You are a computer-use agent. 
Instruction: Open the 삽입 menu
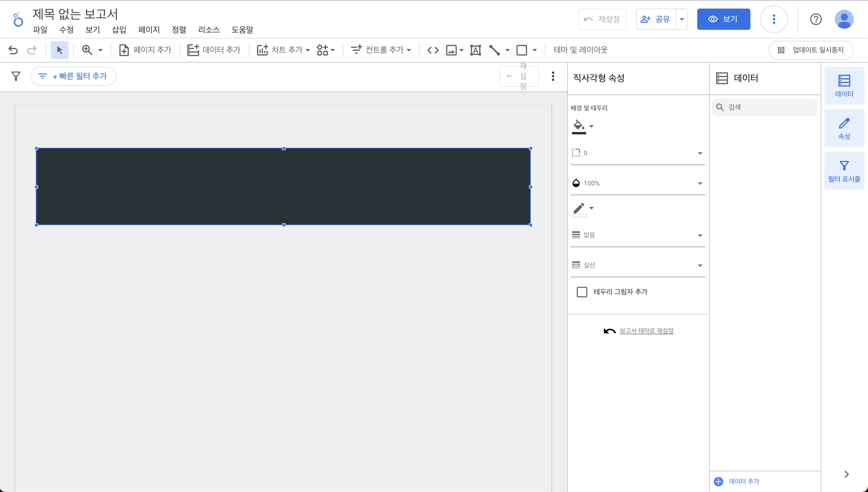[x=119, y=30]
